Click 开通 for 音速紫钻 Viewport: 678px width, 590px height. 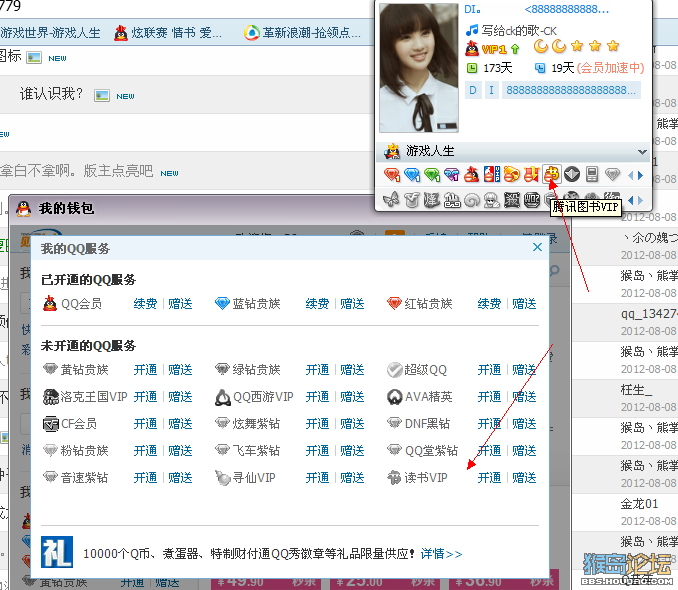coord(145,478)
